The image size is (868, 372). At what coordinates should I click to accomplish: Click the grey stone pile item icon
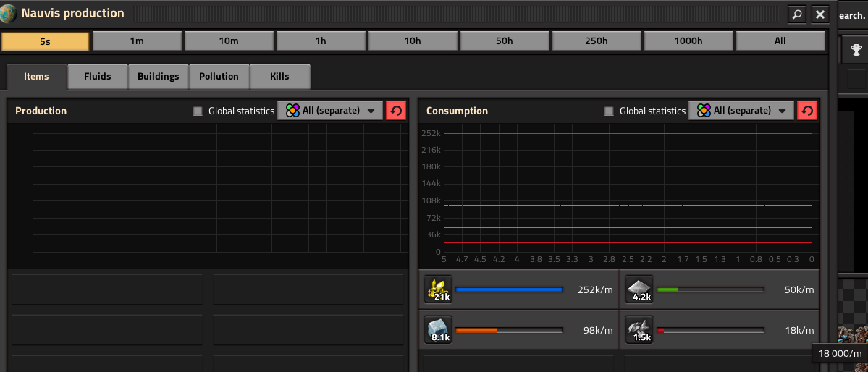639,289
